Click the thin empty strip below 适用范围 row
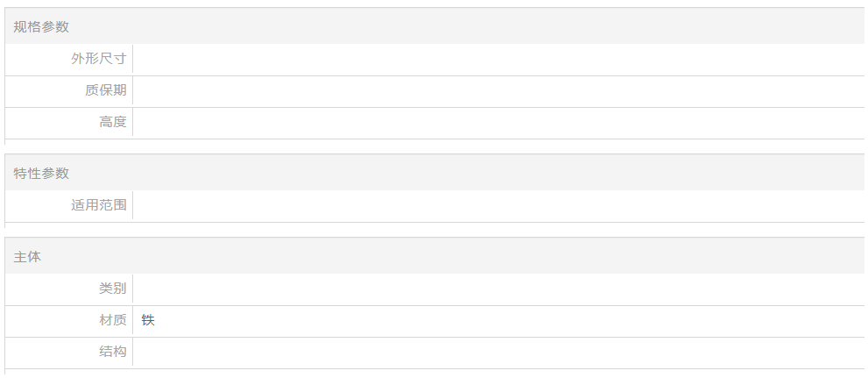This screenshot has height=378, width=868. pos(434,225)
